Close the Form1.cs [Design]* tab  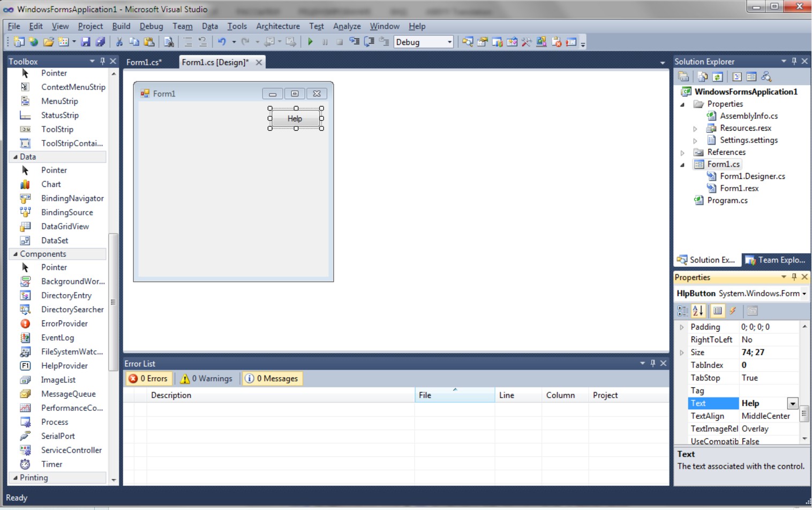(259, 62)
